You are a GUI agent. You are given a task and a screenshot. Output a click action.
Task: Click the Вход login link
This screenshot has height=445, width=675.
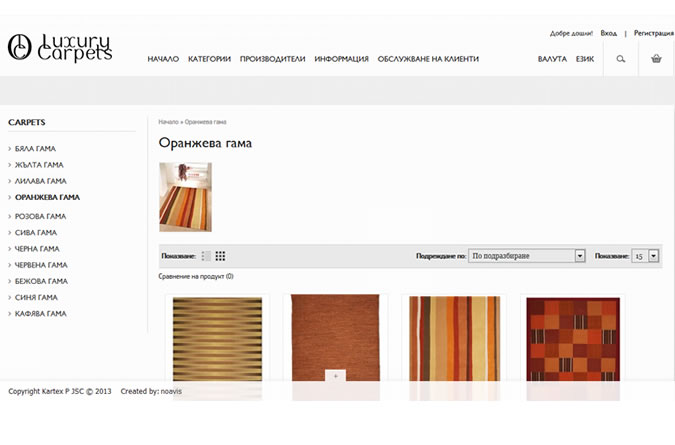coord(609,33)
